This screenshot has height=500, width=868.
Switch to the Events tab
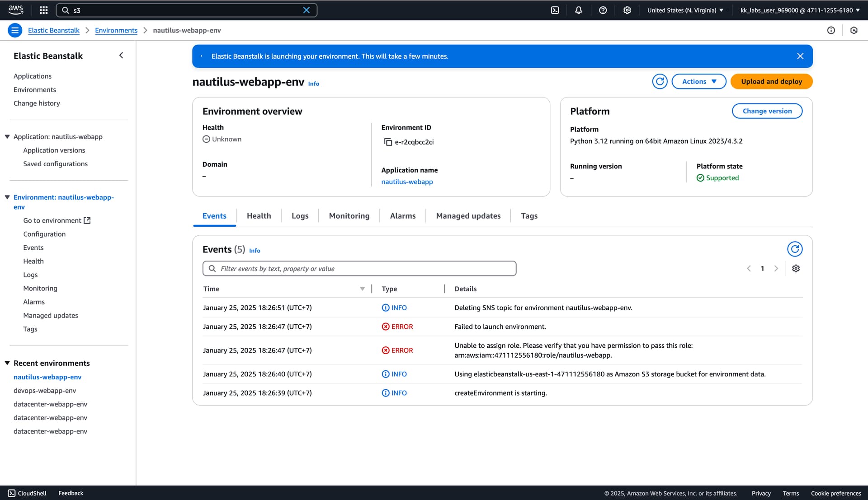214,216
